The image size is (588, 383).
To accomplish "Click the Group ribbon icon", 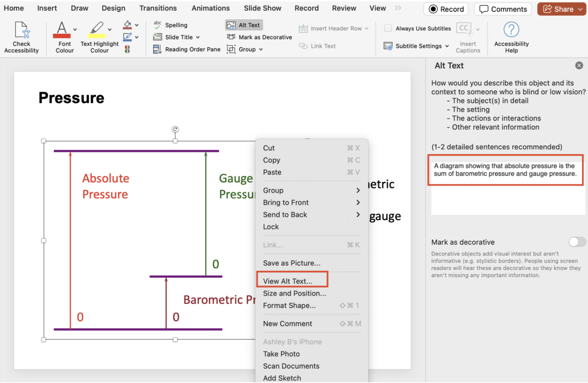I will [x=231, y=49].
